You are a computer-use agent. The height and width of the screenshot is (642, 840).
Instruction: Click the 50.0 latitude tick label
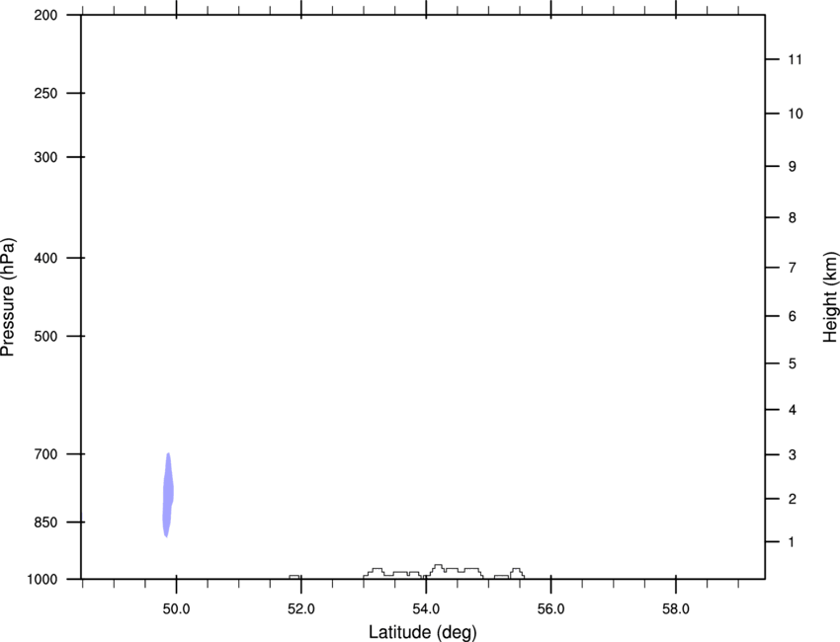pyautogui.click(x=176, y=608)
